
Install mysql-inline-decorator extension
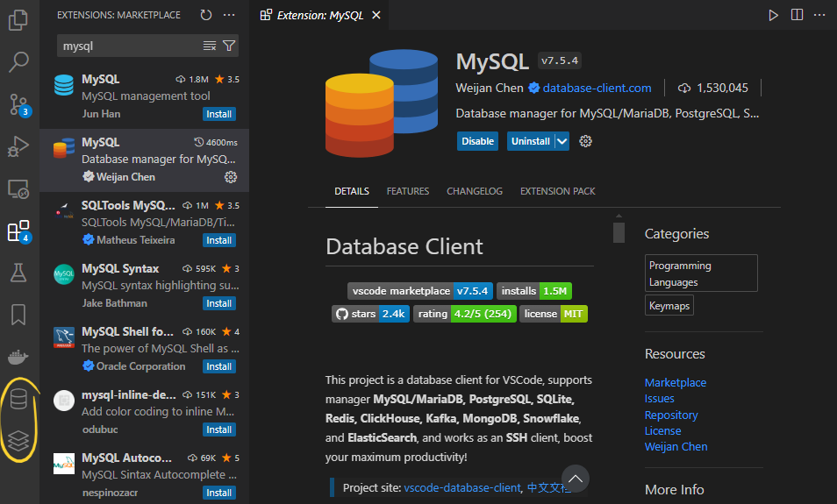(218, 429)
